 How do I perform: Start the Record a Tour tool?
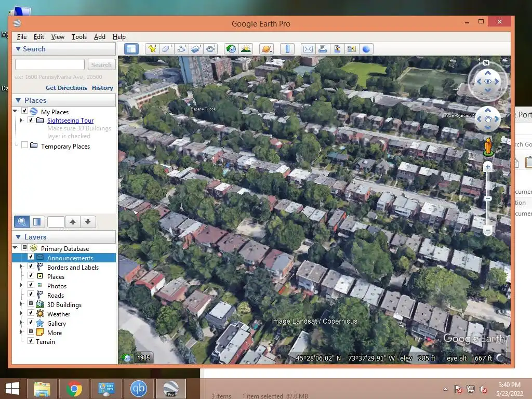coord(211,49)
